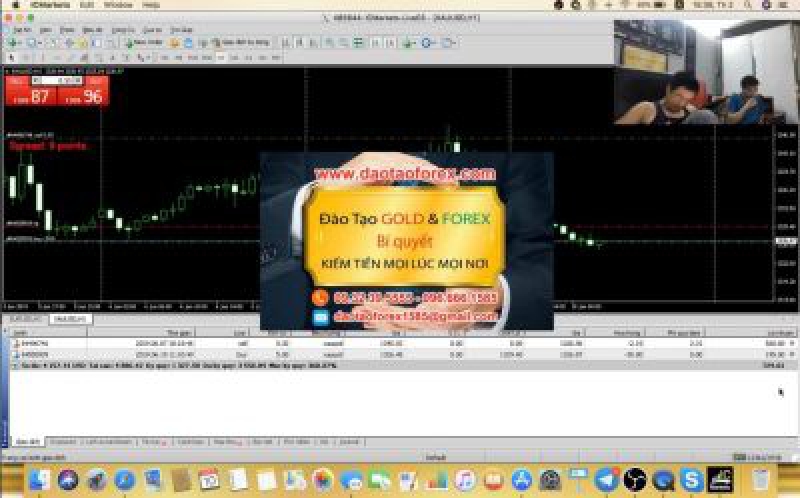Open Finder from the Dock

tap(40, 480)
